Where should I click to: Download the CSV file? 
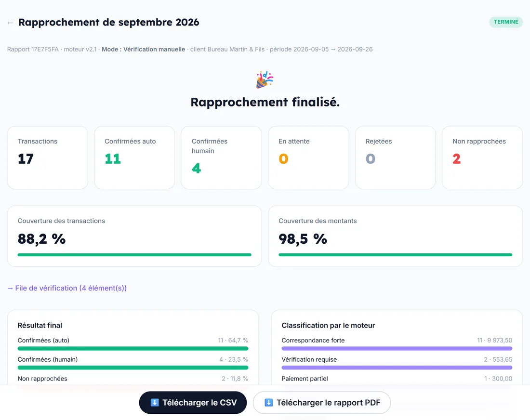coord(193,403)
